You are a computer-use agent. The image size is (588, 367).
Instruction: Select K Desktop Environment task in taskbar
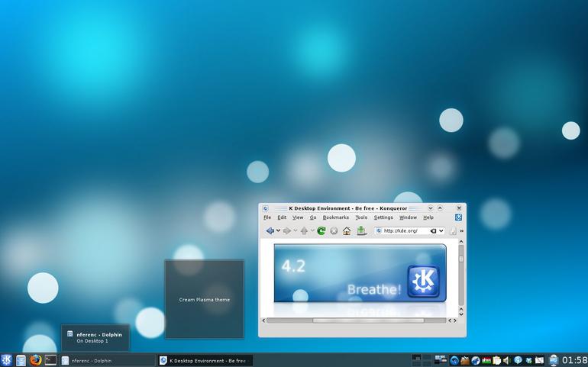[x=205, y=361]
